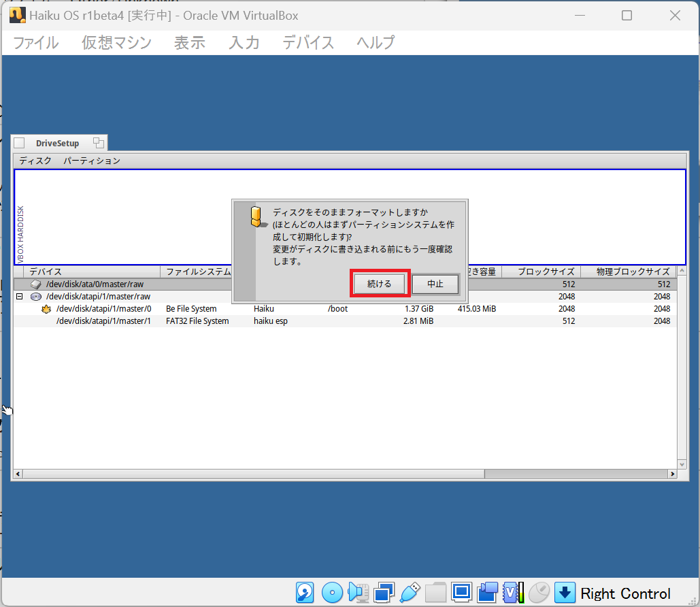This screenshot has height=607, width=700.
Task: Click the CPU virtualization status icon
Action: pos(514,593)
